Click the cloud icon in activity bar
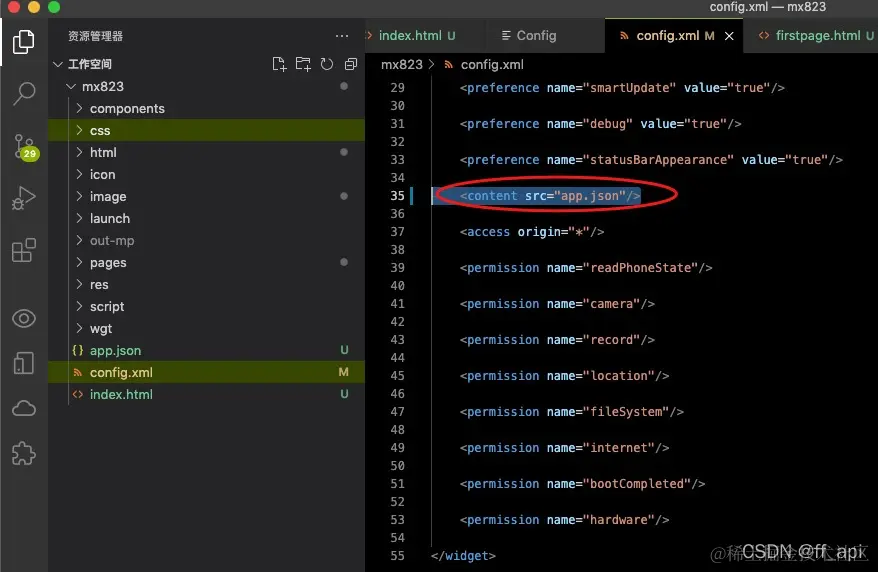Image resolution: width=878 pixels, height=572 pixels. (x=24, y=409)
